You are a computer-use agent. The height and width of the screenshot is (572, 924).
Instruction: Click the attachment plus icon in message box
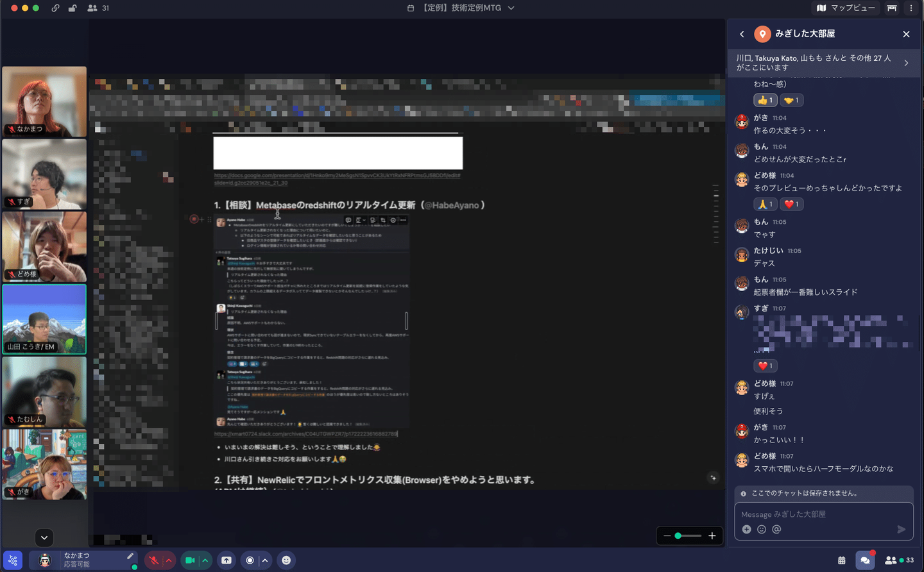tap(746, 530)
